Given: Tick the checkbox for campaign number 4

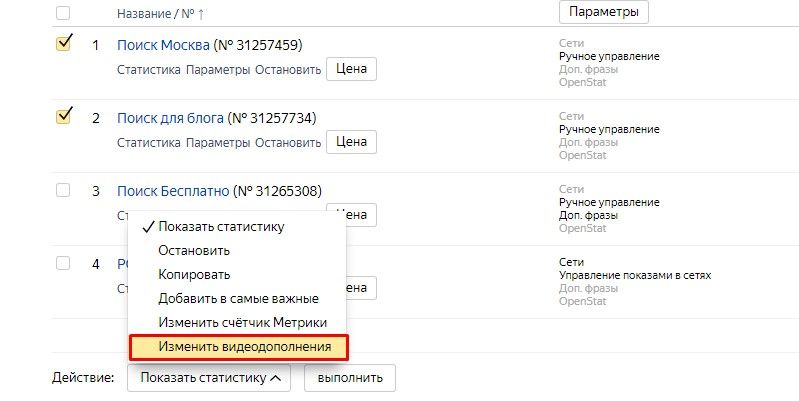Looking at the screenshot, I should (64, 262).
